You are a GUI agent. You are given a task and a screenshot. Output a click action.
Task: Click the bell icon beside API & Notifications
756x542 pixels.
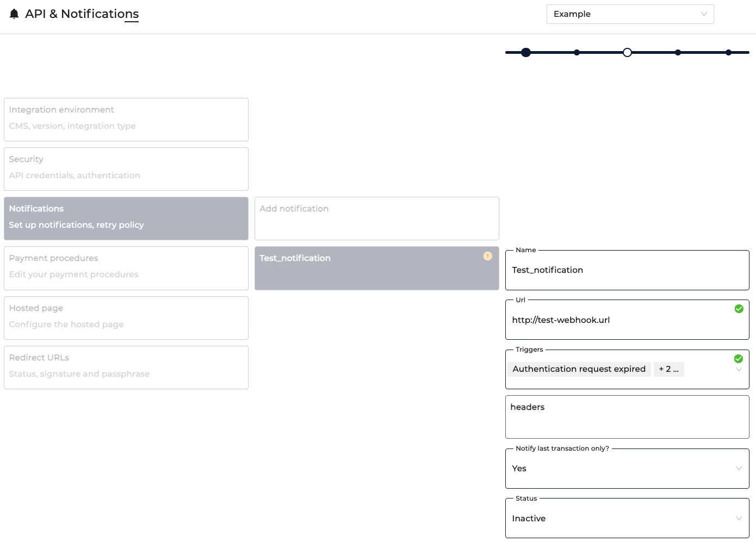pyautogui.click(x=15, y=14)
